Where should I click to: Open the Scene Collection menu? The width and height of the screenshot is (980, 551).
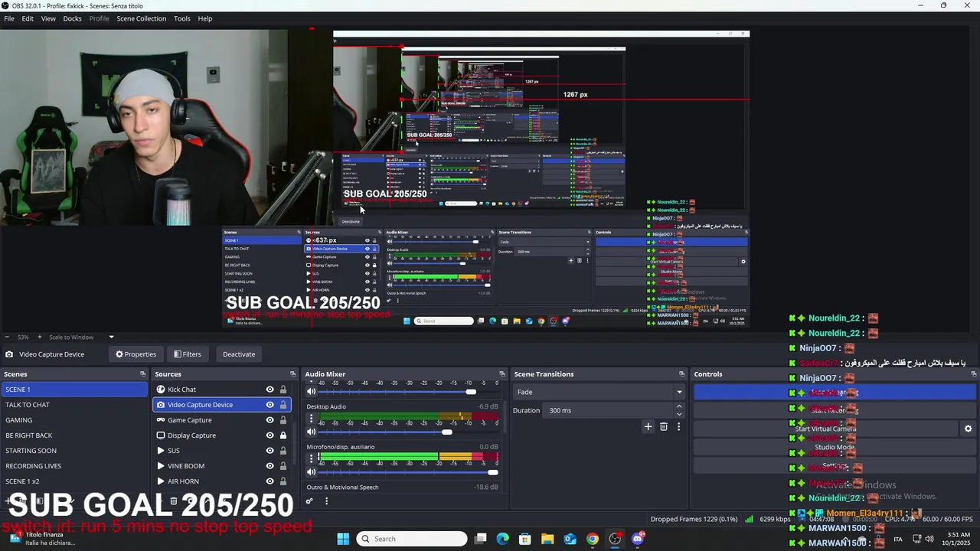tap(141, 18)
